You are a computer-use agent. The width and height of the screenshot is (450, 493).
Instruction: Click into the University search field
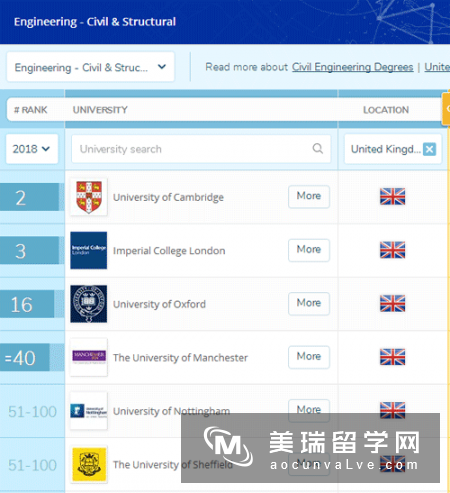coord(201,149)
